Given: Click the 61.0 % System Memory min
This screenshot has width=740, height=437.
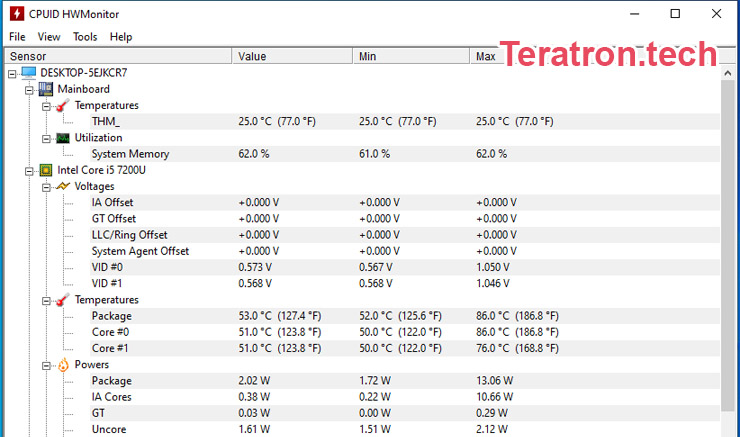Looking at the screenshot, I should (374, 154).
